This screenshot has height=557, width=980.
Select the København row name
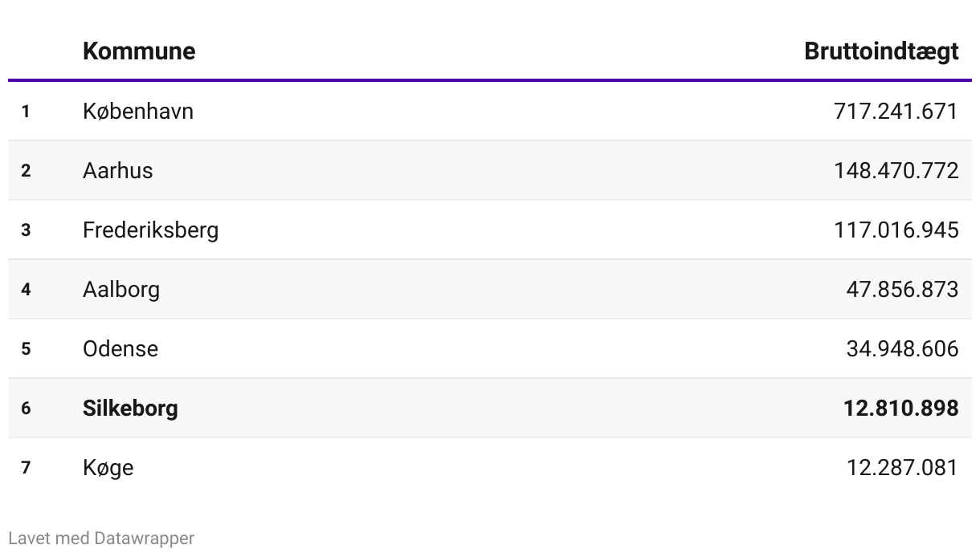pyautogui.click(x=138, y=111)
